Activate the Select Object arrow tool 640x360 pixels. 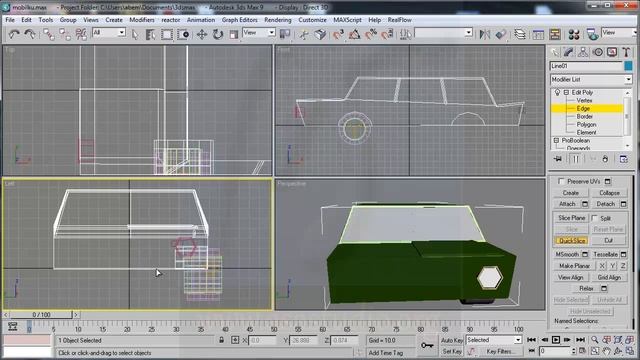point(135,35)
